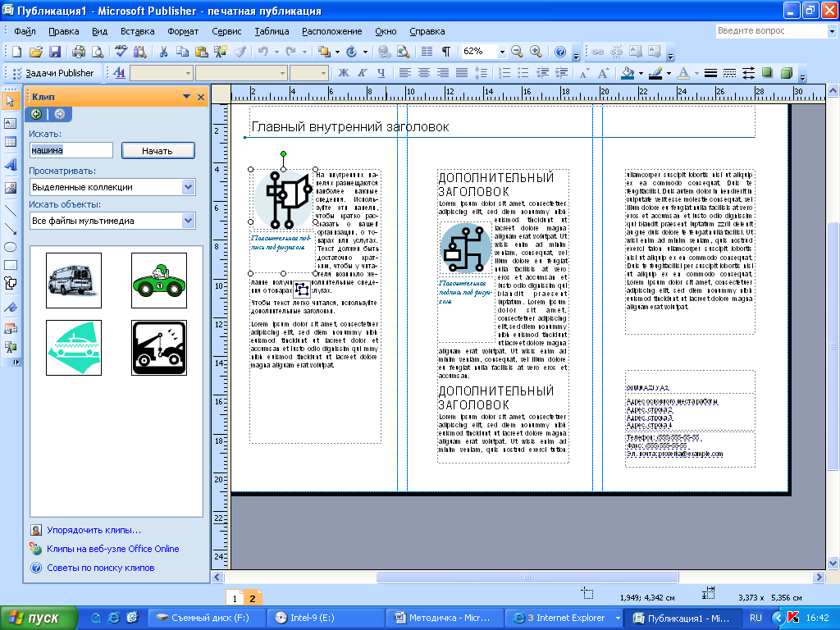Open the Формат menu
Screen dimensions: 840x630
(x=183, y=32)
